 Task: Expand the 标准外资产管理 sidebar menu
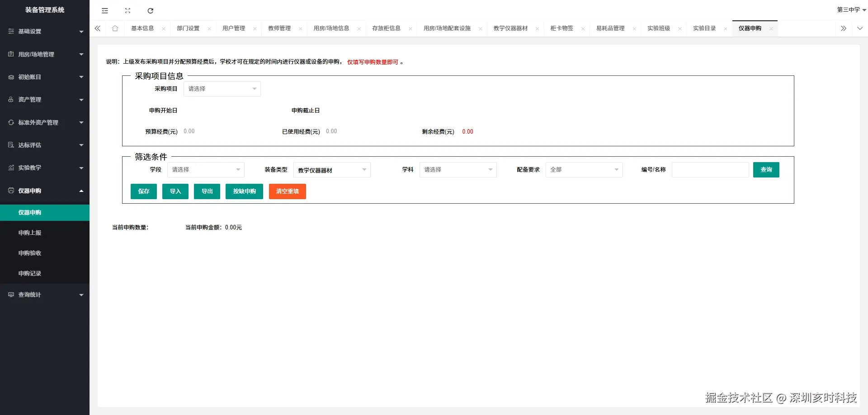pos(45,122)
